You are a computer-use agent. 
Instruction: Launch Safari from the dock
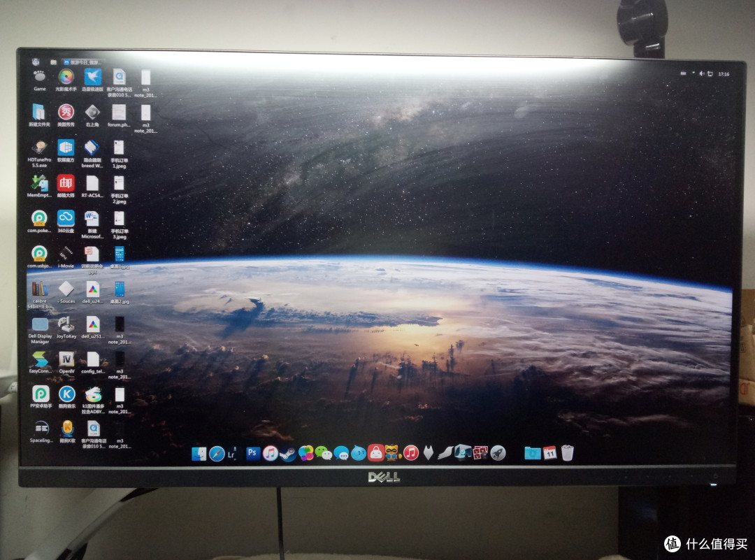click(x=217, y=454)
